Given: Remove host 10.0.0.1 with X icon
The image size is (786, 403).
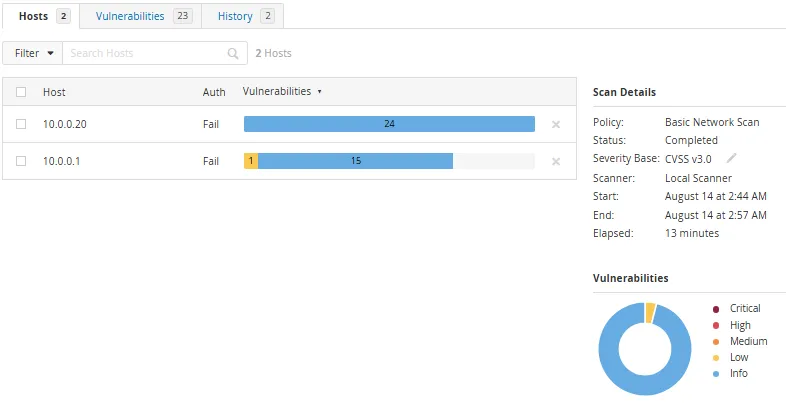Looking at the screenshot, I should pos(555,161).
